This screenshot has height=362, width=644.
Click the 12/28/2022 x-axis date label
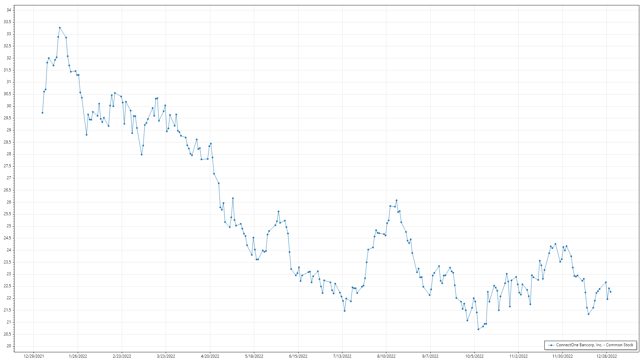pos(606,356)
